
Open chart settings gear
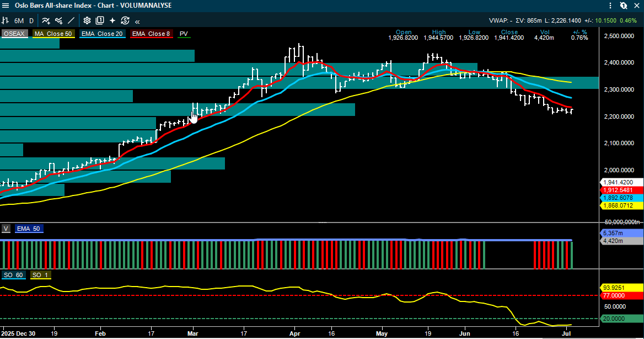pos(87,20)
